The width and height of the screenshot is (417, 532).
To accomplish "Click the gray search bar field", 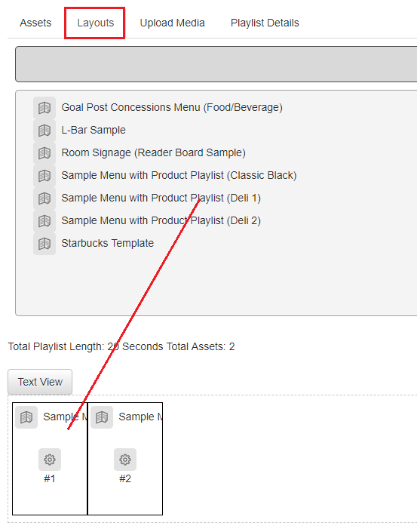I will [x=216, y=64].
